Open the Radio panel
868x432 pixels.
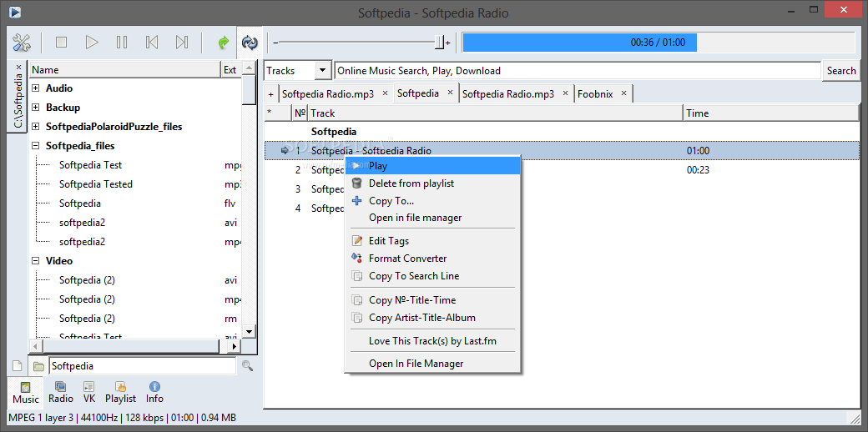(x=61, y=393)
